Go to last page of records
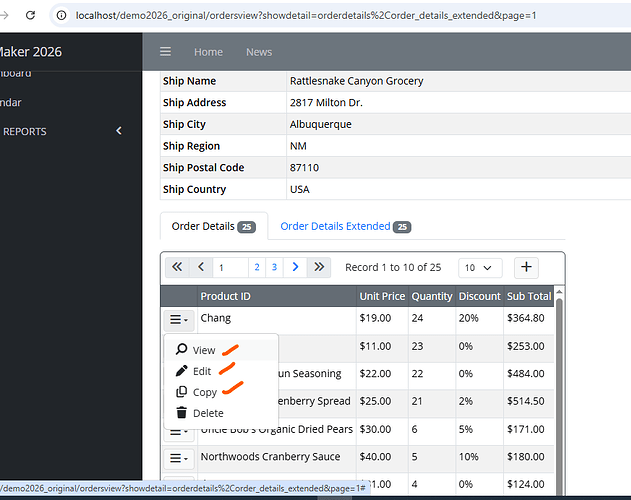The image size is (631, 500). point(319,267)
